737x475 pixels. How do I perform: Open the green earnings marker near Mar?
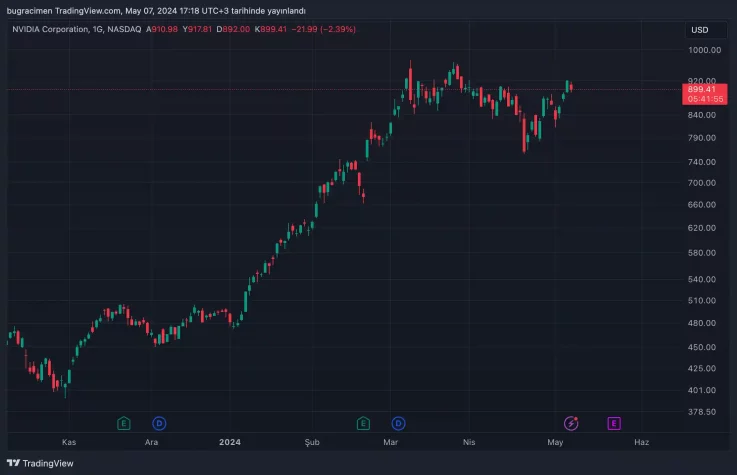tap(364, 423)
